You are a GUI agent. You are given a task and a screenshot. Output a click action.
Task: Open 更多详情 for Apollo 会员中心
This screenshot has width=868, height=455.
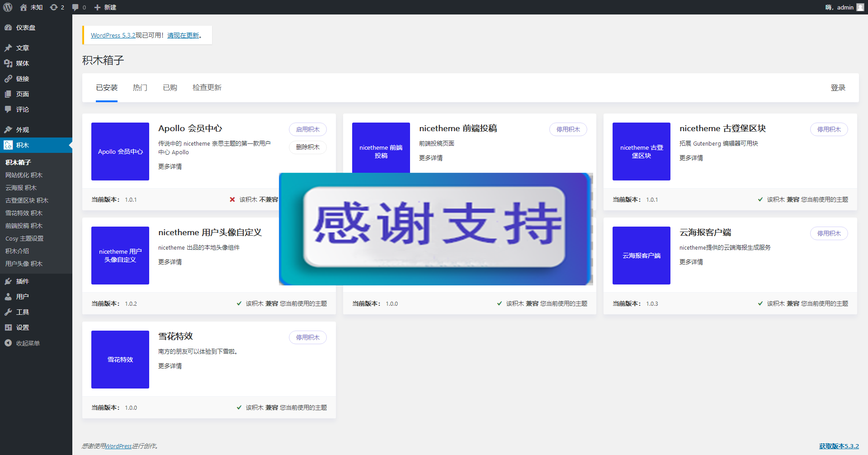170,166
